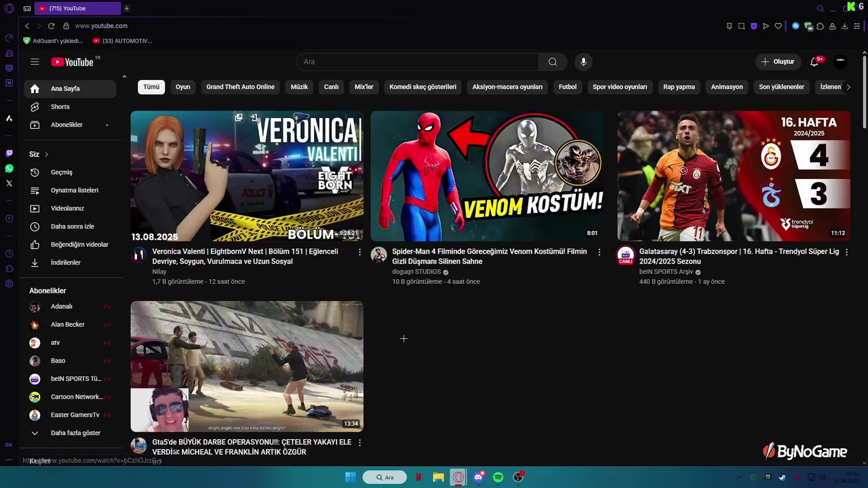
Task: Show more filter chips with the right arrow
Action: tap(848, 87)
